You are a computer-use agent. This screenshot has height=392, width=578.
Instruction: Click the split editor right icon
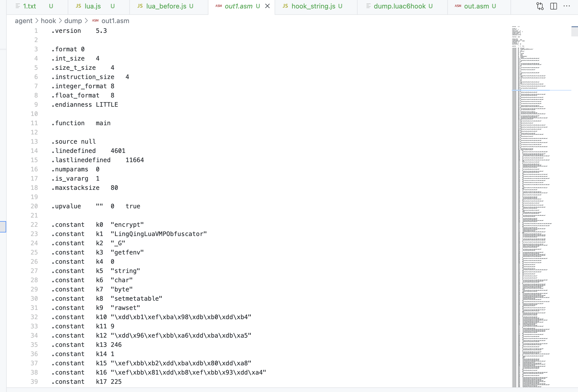[554, 6]
